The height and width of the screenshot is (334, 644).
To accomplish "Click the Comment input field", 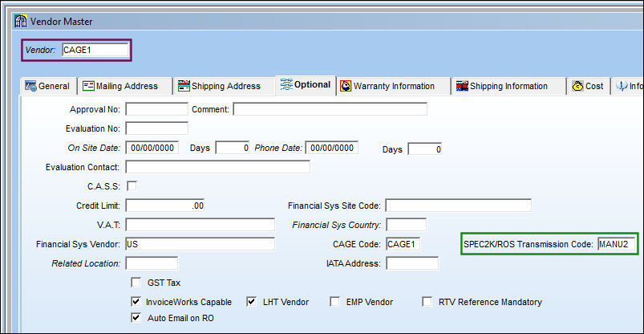I will click(330, 109).
